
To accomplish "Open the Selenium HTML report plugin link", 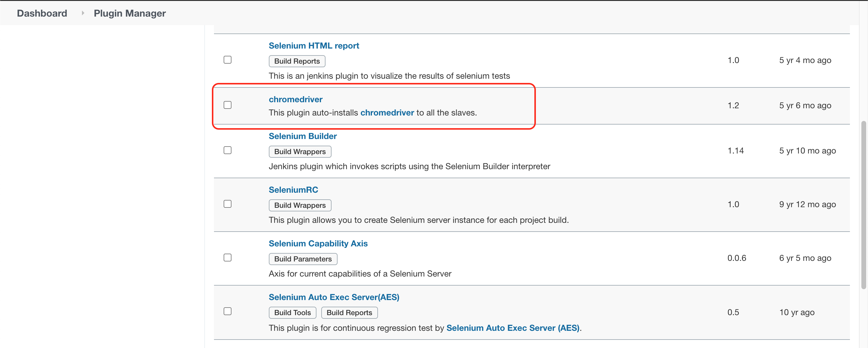I will click(x=314, y=46).
